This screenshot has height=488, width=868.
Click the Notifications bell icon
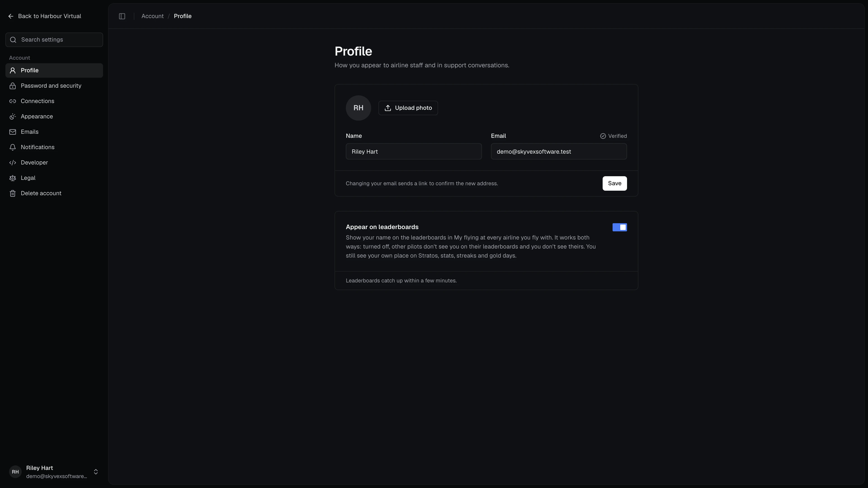coord(13,147)
